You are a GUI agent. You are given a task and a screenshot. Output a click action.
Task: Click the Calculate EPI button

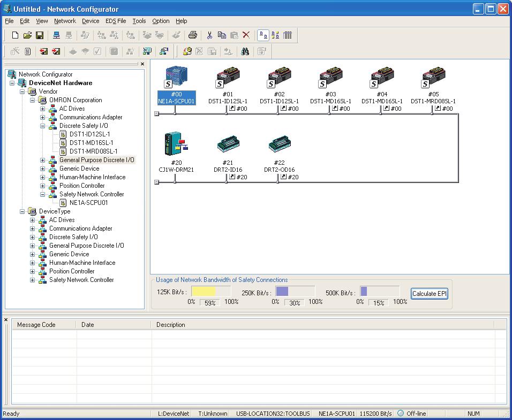click(x=429, y=294)
